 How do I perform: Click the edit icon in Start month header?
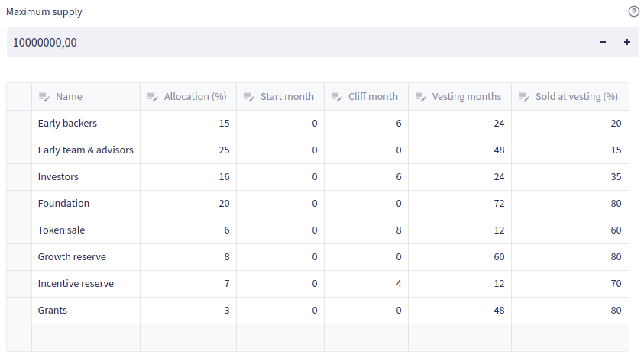248,97
